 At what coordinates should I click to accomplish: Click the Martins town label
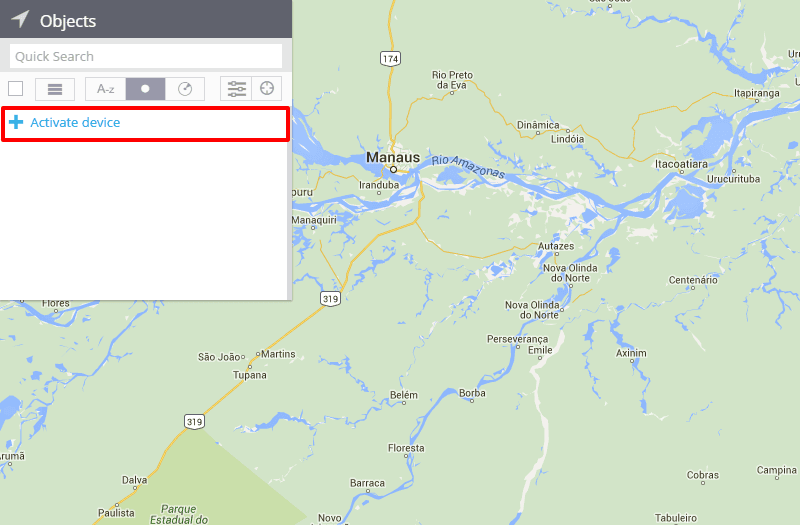(x=279, y=354)
